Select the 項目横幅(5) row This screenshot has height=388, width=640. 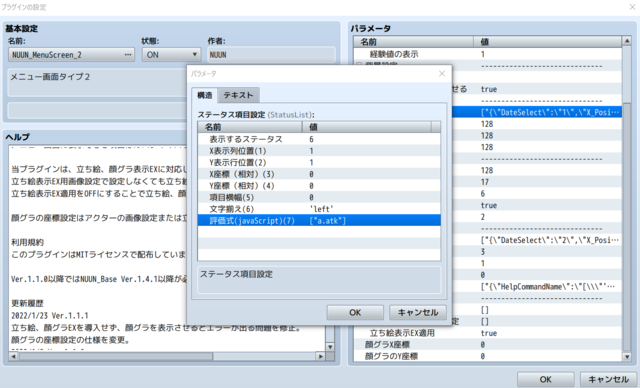(319, 197)
